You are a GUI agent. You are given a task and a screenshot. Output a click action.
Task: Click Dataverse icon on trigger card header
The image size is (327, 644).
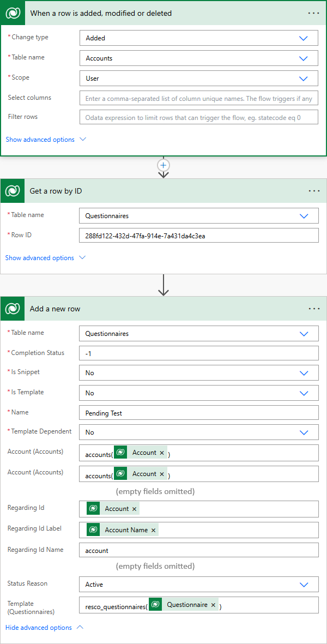coord(13,13)
